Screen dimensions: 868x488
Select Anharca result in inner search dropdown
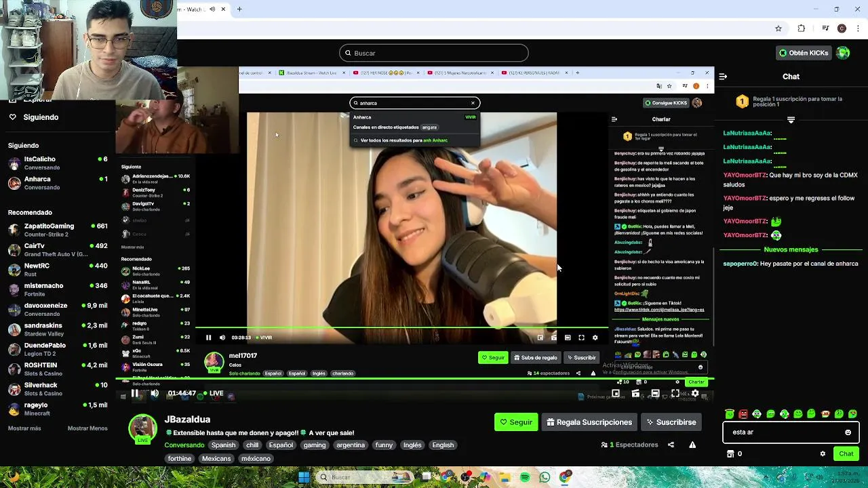[414, 117]
